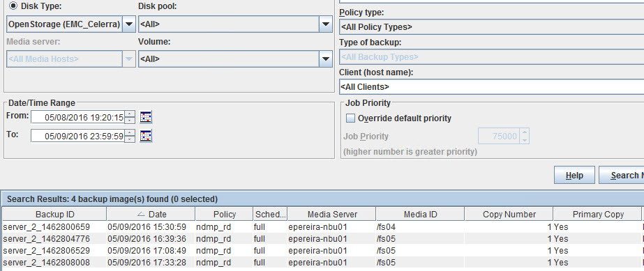Select backup row server_2_1462800659
The width and height of the screenshot is (644, 271).
(x=322, y=226)
